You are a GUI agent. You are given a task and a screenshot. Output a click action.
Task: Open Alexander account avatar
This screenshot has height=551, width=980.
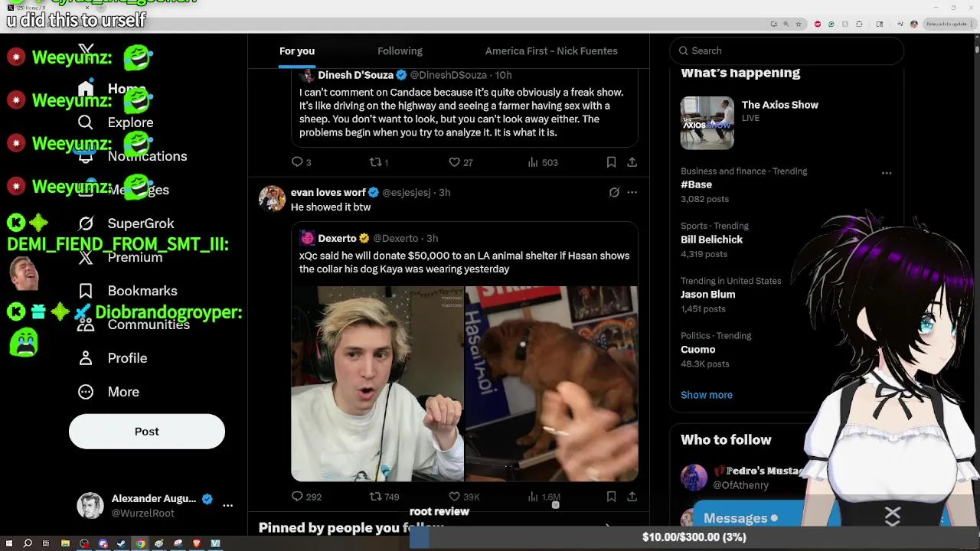[90, 506]
